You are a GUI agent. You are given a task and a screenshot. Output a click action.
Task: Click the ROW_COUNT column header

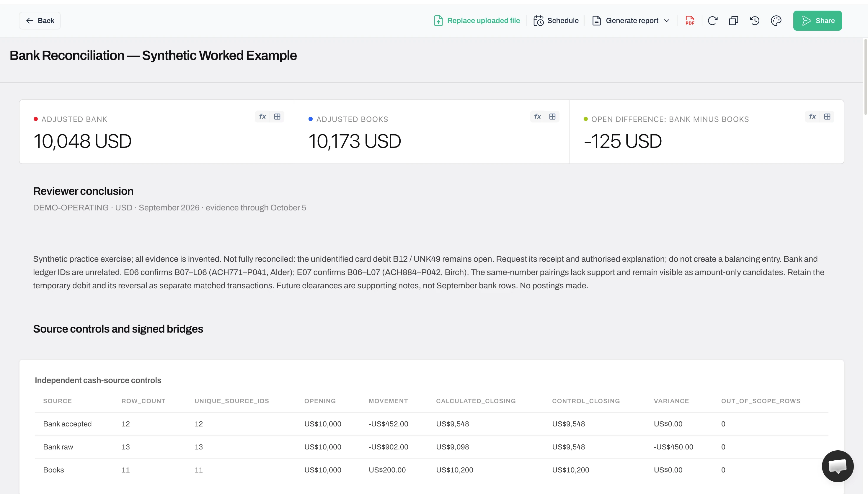tap(143, 401)
